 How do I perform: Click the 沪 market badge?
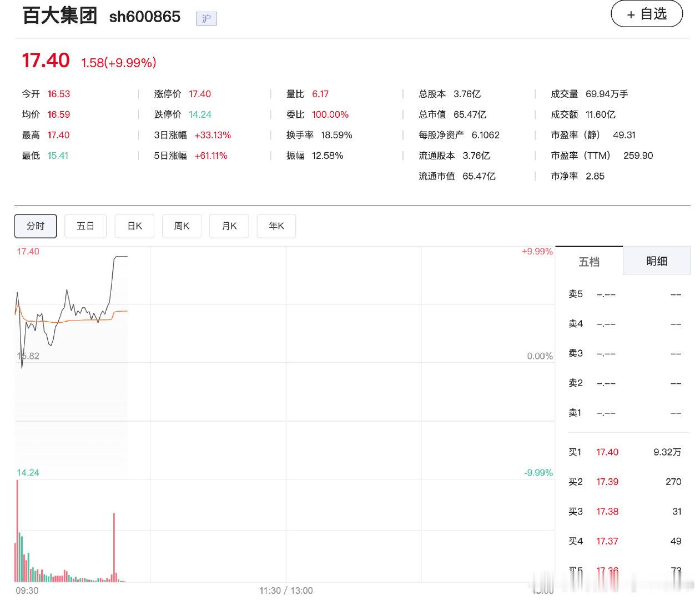click(x=205, y=18)
